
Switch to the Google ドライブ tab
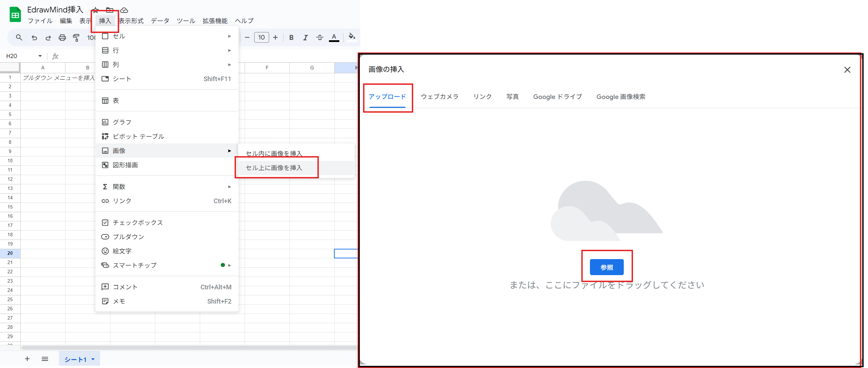point(558,97)
